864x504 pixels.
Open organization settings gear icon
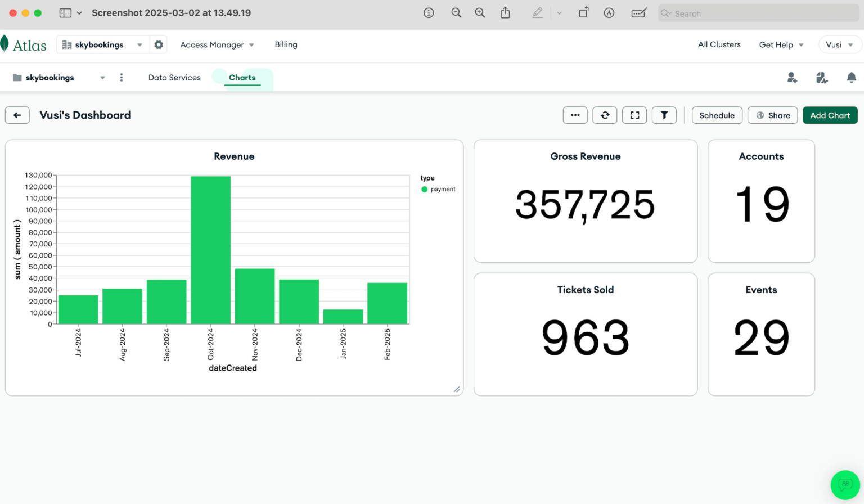tap(159, 44)
